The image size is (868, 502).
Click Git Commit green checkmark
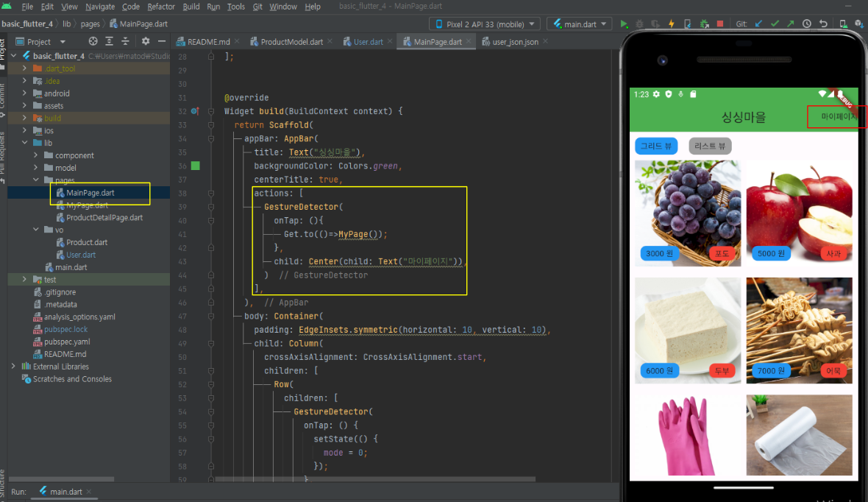tap(775, 24)
